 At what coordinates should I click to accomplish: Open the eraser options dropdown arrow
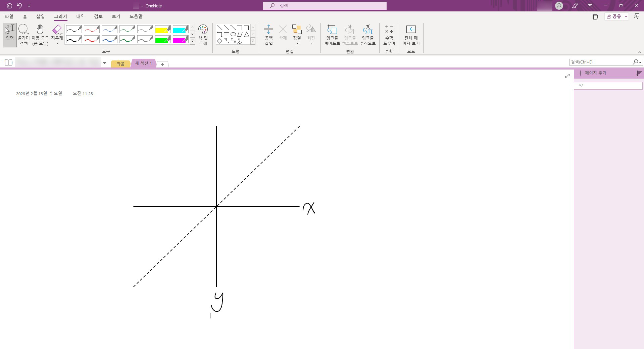click(x=57, y=43)
